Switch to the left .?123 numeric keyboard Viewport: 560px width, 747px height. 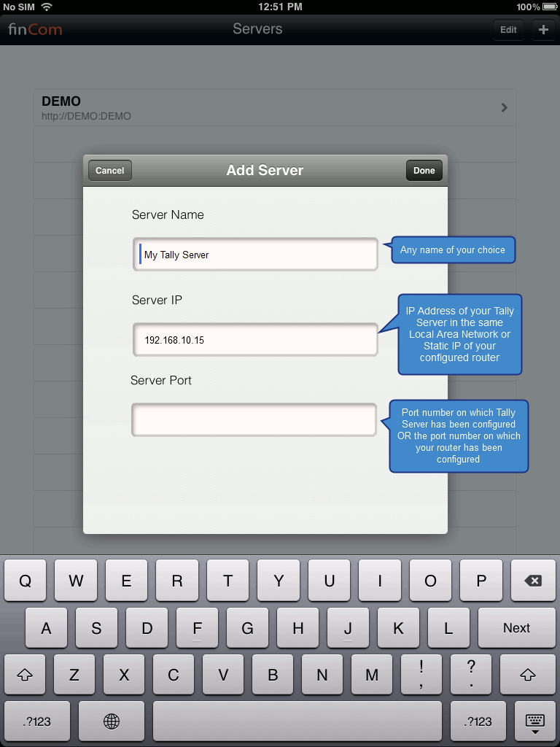(x=36, y=721)
